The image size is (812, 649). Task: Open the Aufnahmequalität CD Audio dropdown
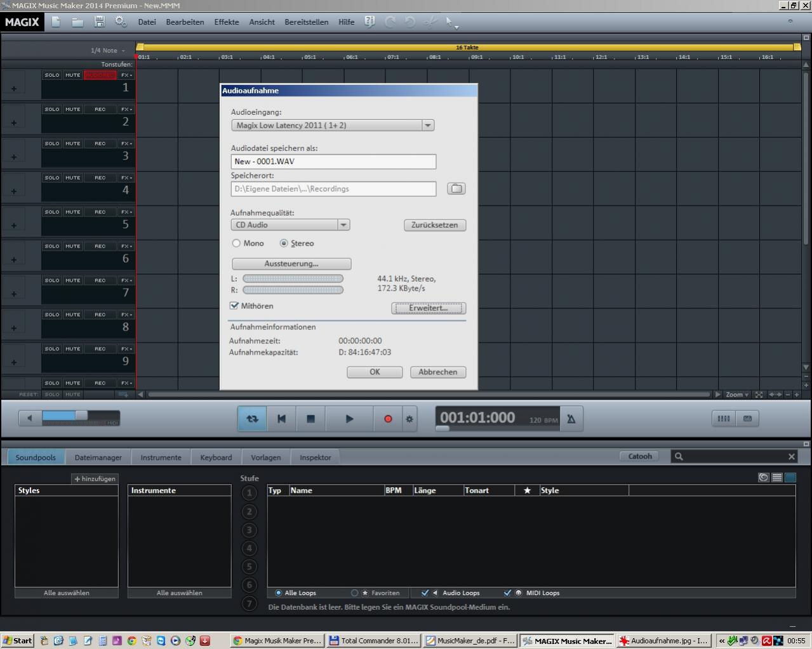343,225
